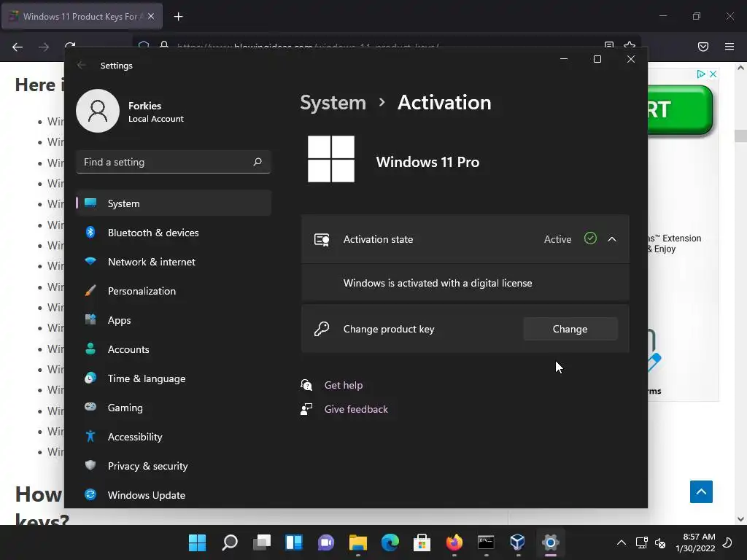The width and height of the screenshot is (747, 560).
Task: Open a new Firefox tab
Action: [x=178, y=17]
